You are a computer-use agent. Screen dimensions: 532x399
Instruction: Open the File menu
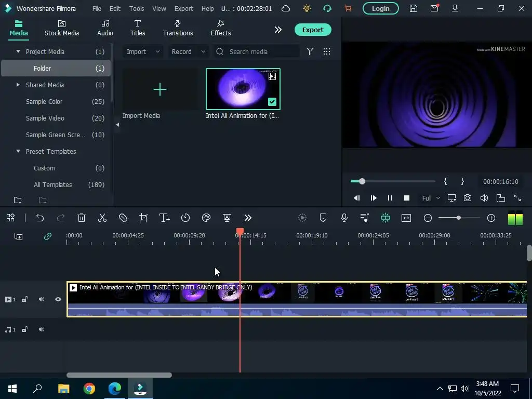click(x=97, y=8)
